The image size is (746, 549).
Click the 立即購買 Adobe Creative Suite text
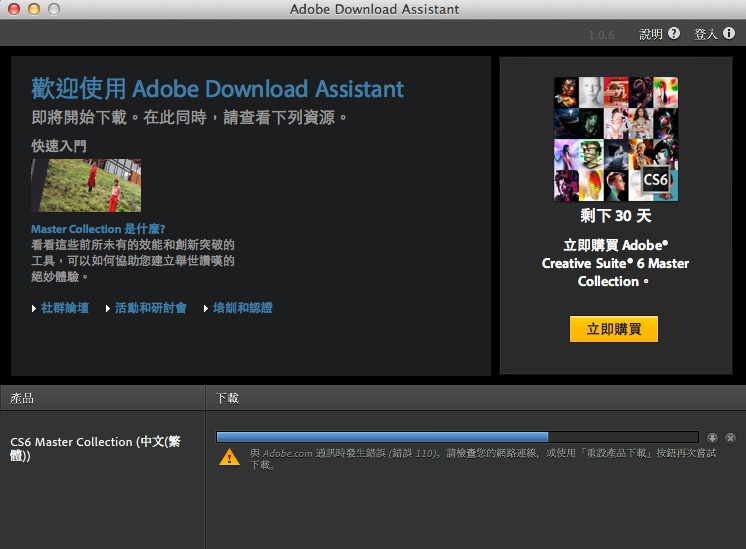(615, 263)
